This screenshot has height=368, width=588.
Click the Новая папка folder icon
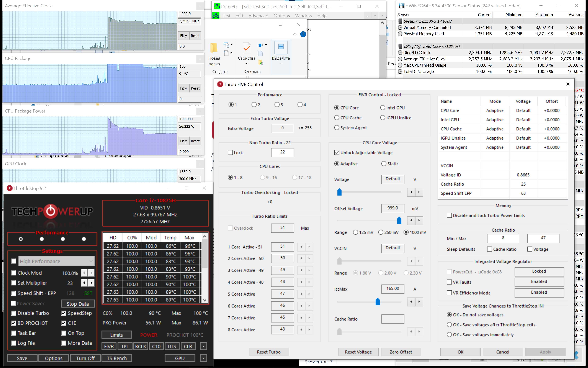[x=214, y=48]
